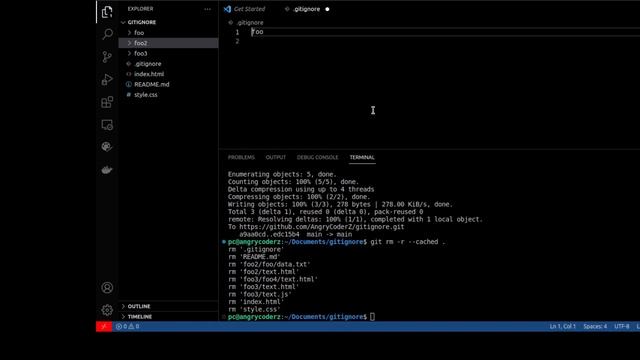Open the Explorer view in activity bar
The height and width of the screenshot is (360, 640).
pyautogui.click(x=107, y=12)
